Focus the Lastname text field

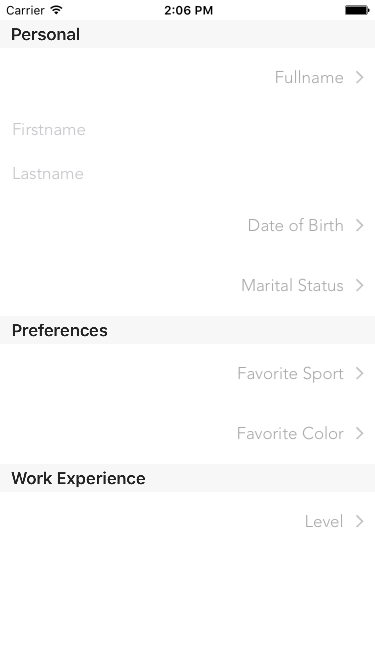coord(188,174)
